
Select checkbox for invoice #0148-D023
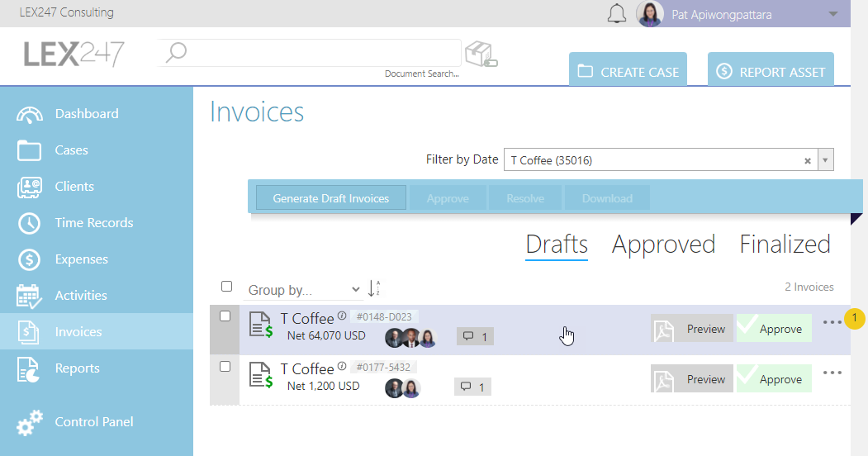click(225, 316)
